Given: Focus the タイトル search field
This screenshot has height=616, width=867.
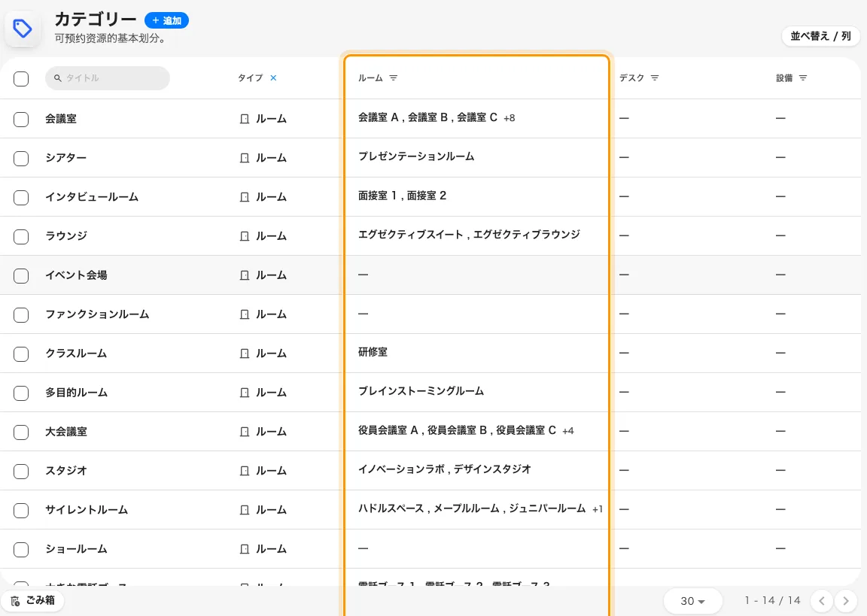Looking at the screenshot, I should click(x=108, y=78).
